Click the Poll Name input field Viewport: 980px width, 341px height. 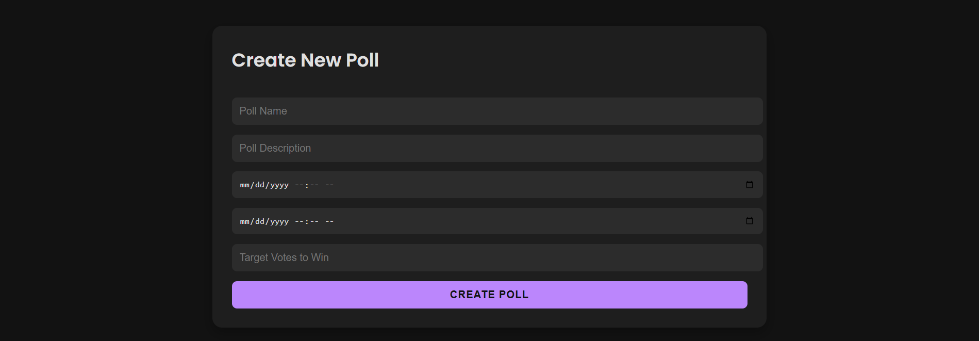496,111
